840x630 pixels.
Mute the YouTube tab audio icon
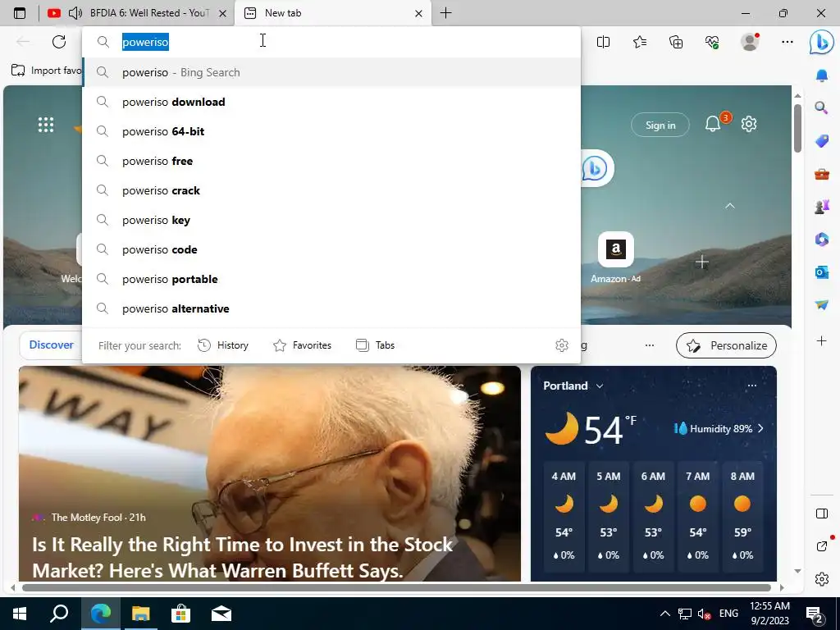[x=75, y=13]
